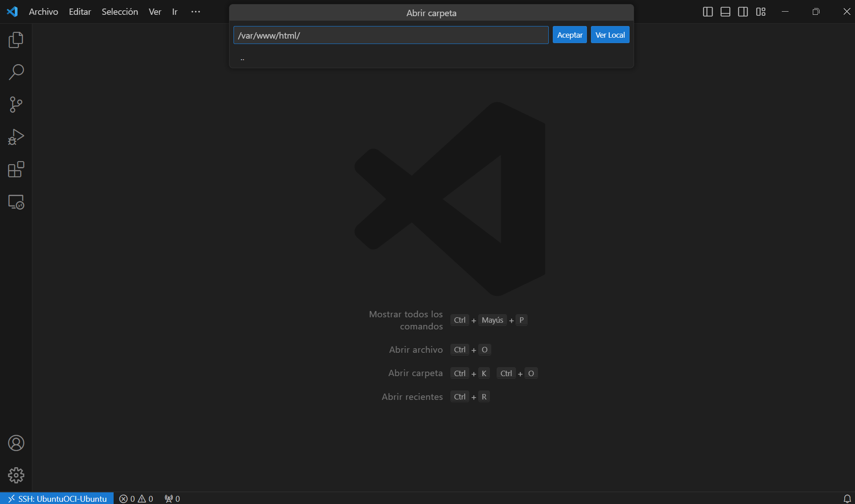Open the Accounts menu icon
855x504 pixels.
click(16, 443)
